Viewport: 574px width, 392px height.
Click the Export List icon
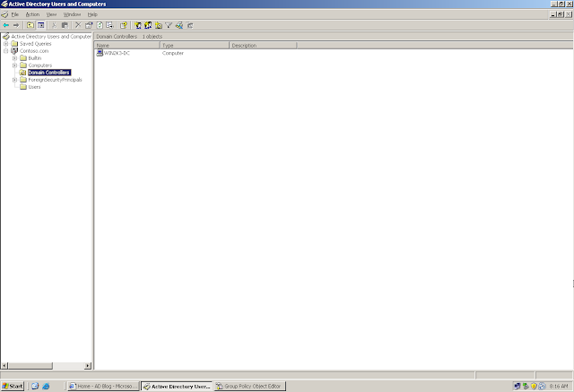pos(109,25)
